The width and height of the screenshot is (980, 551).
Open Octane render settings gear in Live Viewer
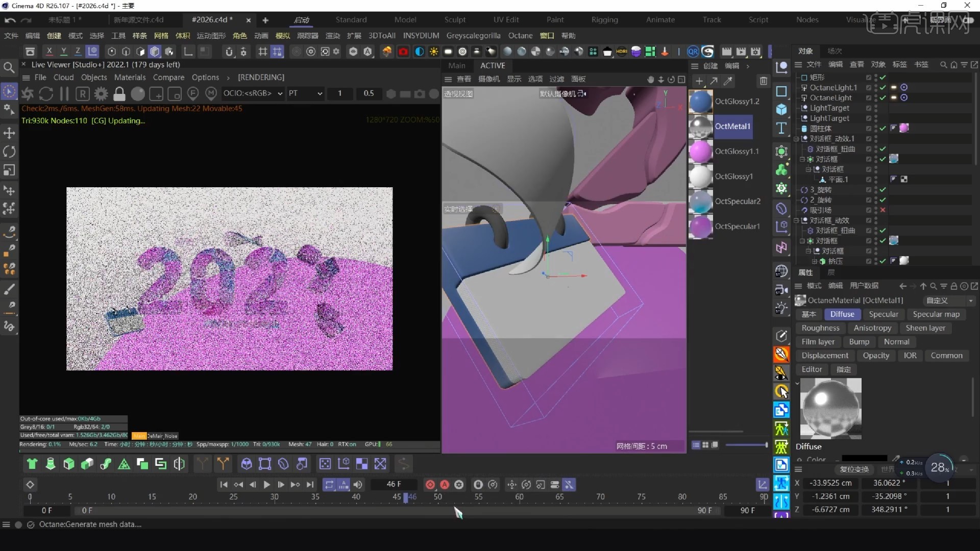coord(101,94)
